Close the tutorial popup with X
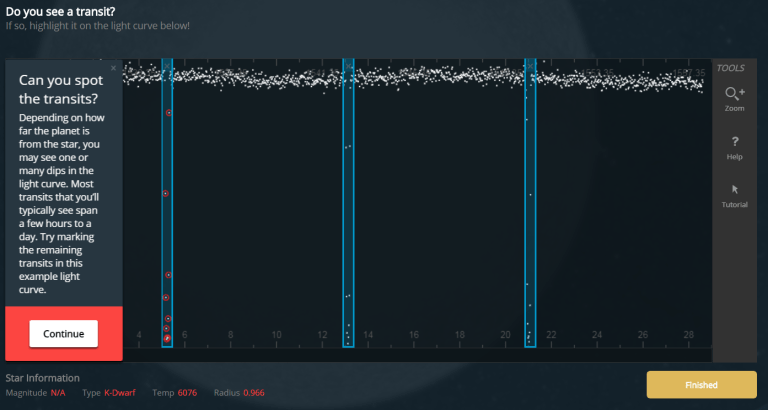This screenshot has height=410, width=768. (x=113, y=68)
